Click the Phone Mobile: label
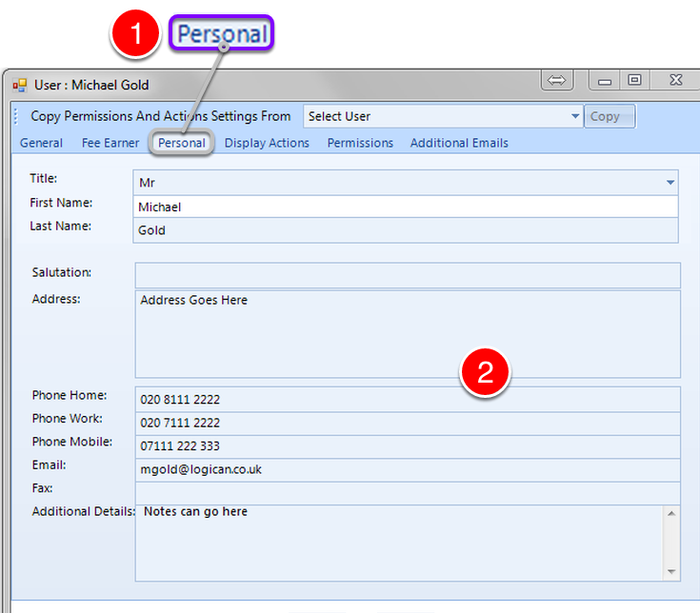700x613 pixels. point(72,442)
